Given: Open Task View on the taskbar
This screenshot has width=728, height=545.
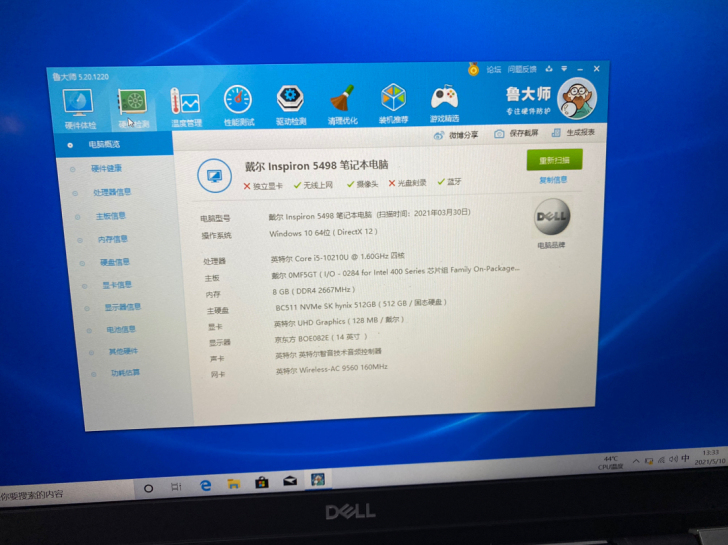Looking at the screenshot, I should click(176, 487).
